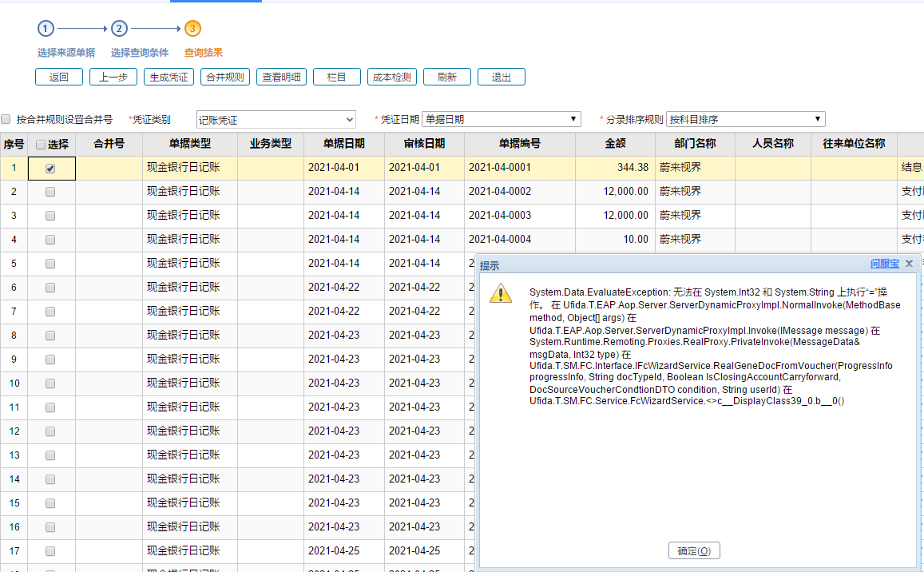The height and width of the screenshot is (572, 924).
Task: Click the 退出 exit button
Action: point(501,77)
